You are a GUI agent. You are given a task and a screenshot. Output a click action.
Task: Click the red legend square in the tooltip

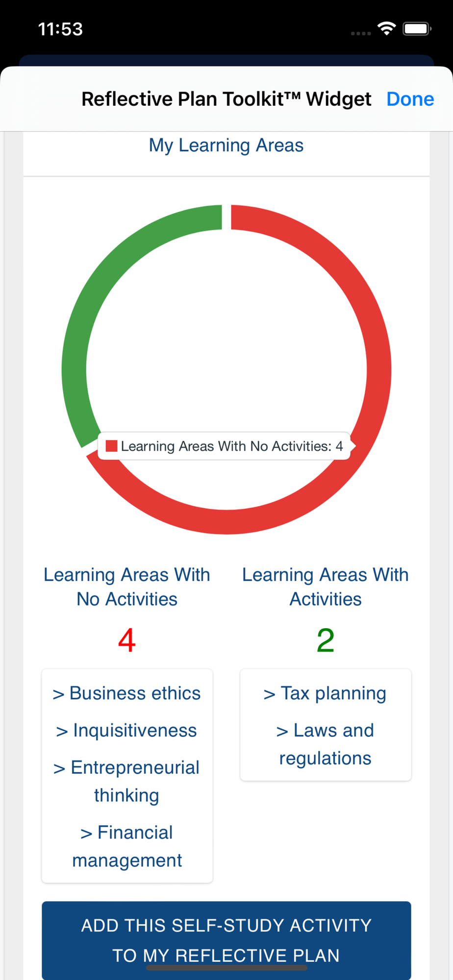coord(112,446)
